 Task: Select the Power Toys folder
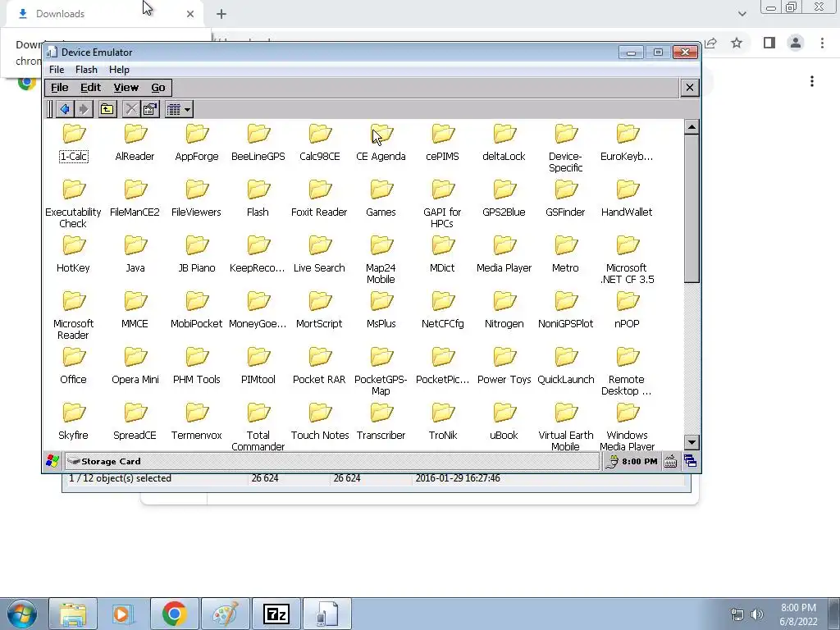[x=504, y=365]
